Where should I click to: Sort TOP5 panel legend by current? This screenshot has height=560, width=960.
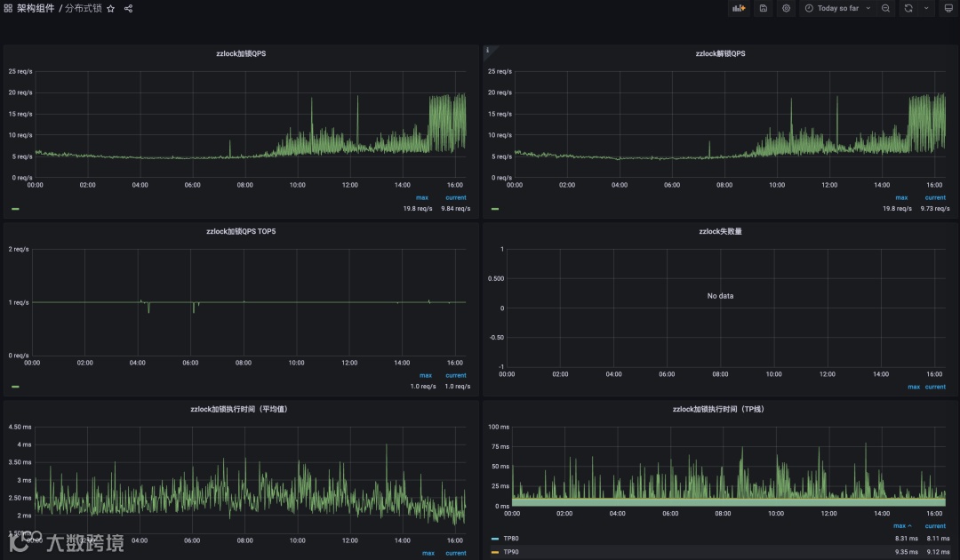point(455,375)
